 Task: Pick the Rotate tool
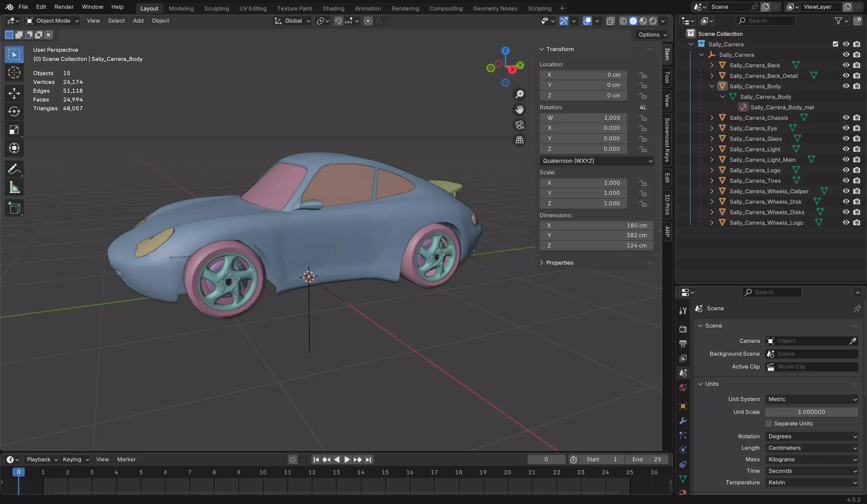pos(14,111)
